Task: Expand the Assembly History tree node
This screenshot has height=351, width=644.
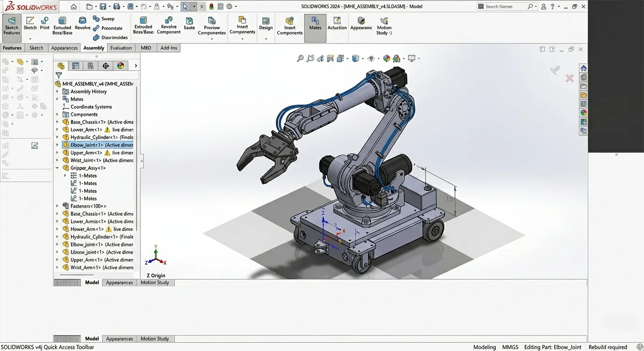Action: pos(57,91)
